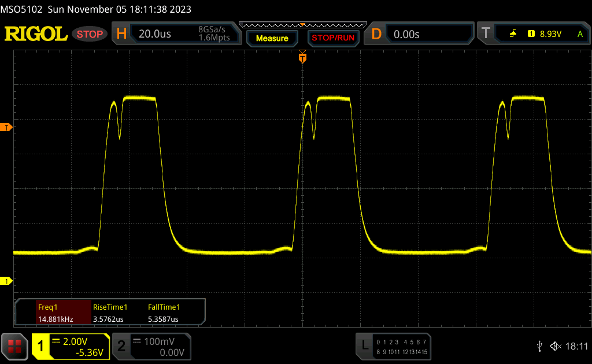Toggle channel 1 yellow label
The width and height of the screenshot is (592, 364).
40,346
